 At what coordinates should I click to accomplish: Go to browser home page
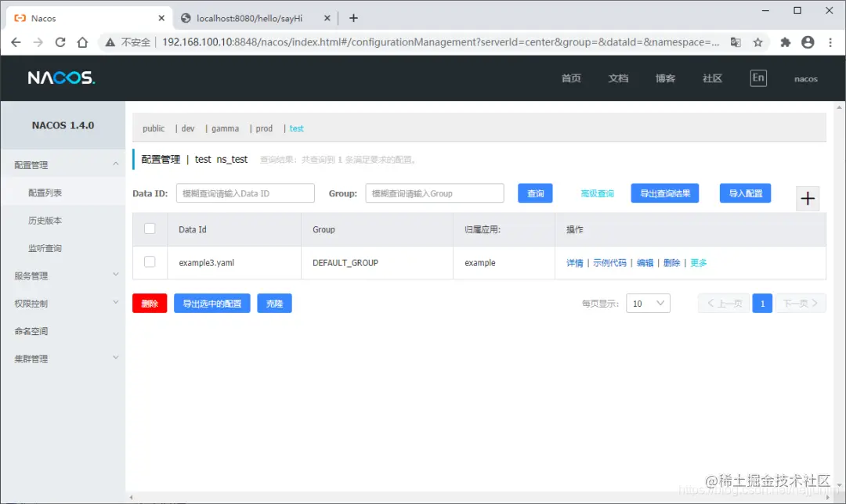(82, 42)
